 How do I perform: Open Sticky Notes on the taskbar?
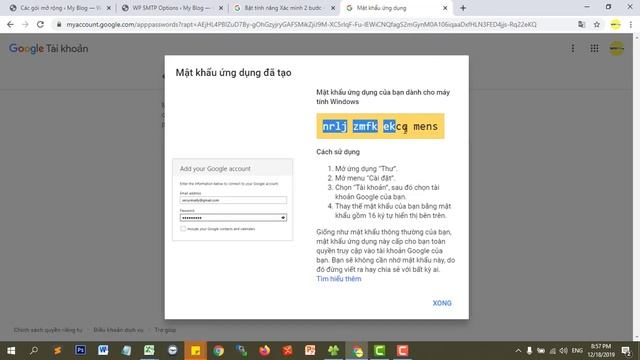coord(196,351)
